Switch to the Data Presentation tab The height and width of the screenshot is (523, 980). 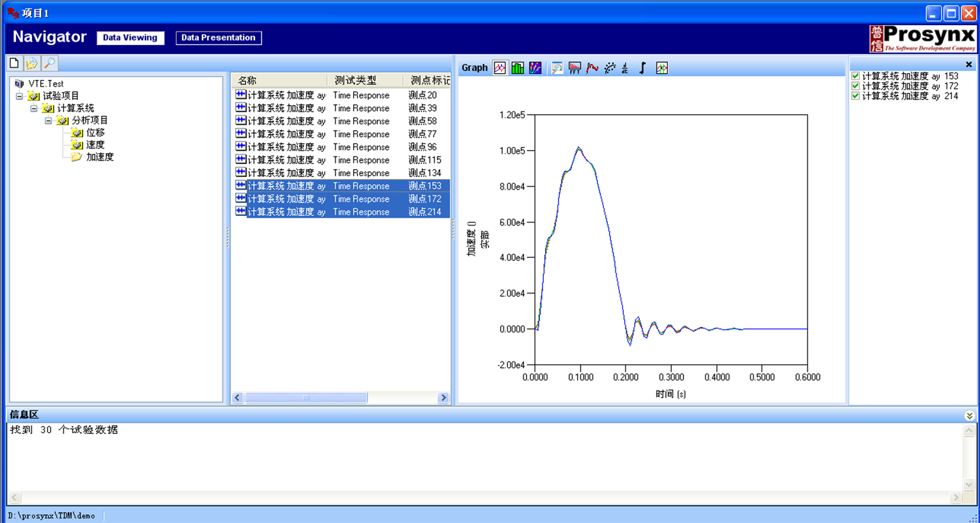click(x=218, y=38)
